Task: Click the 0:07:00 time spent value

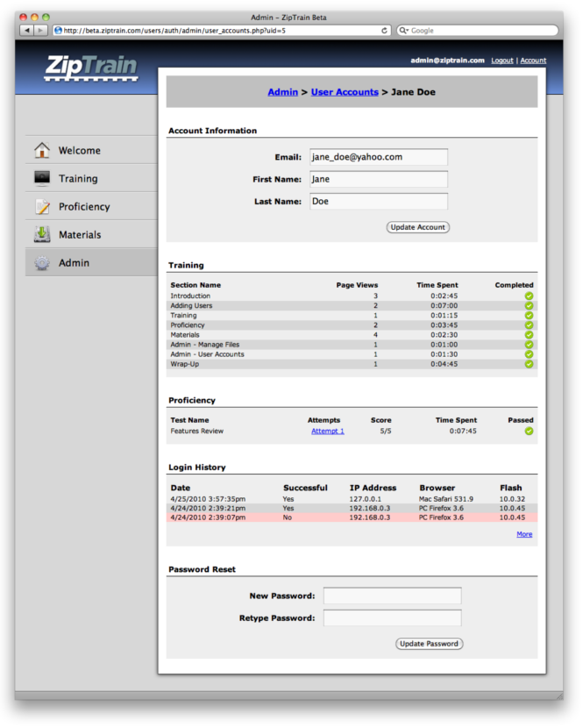Action: (x=444, y=305)
